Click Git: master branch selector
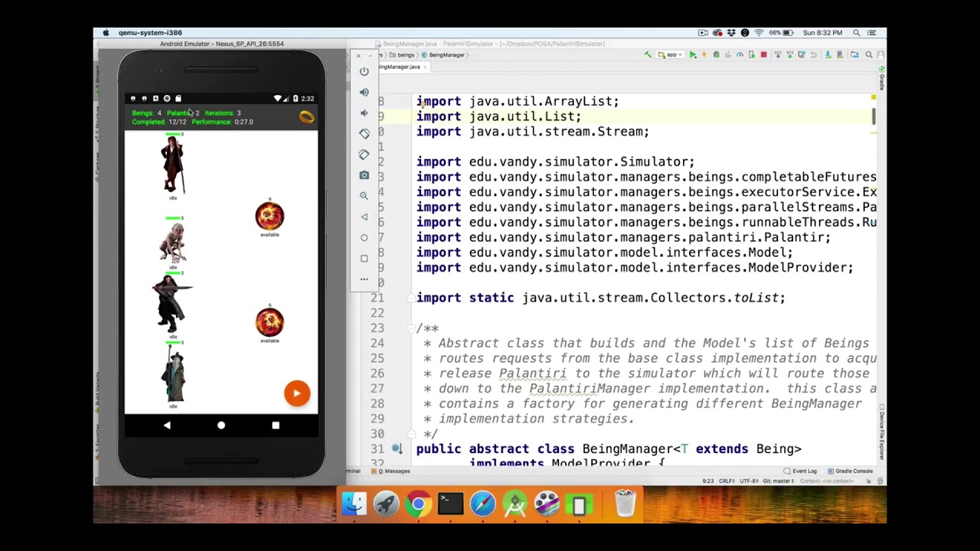The image size is (980, 551). (778, 481)
